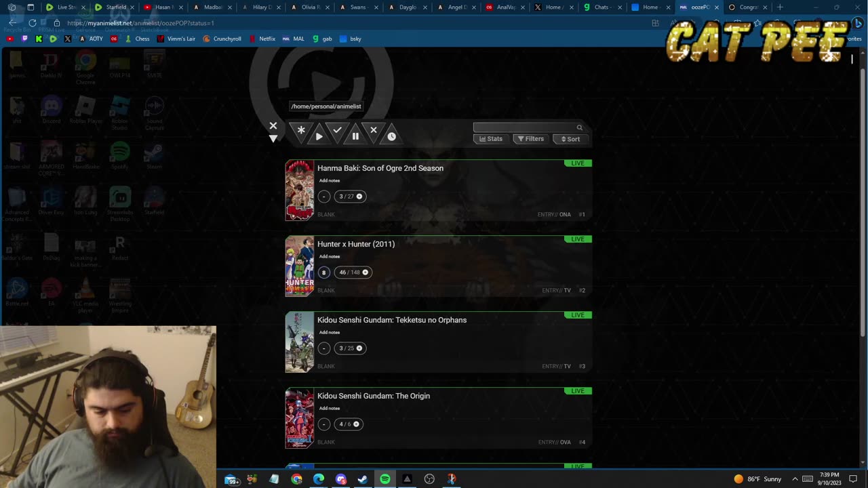The image size is (868, 488).
Task: Add notes to Hunter x Hunter entry
Action: (x=330, y=256)
